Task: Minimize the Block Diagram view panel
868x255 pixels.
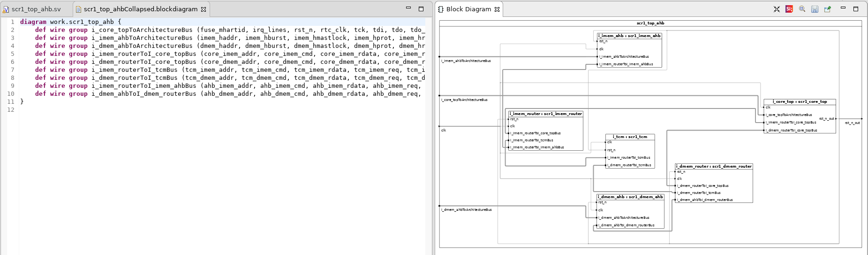Action: click(x=843, y=8)
